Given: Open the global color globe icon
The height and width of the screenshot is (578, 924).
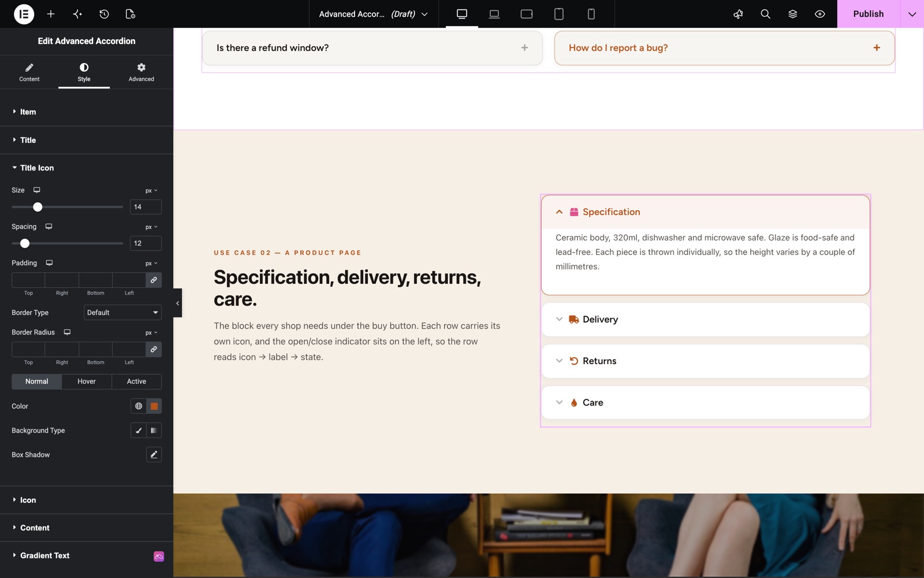Looking at the screenshot, I should coord(139,406).
